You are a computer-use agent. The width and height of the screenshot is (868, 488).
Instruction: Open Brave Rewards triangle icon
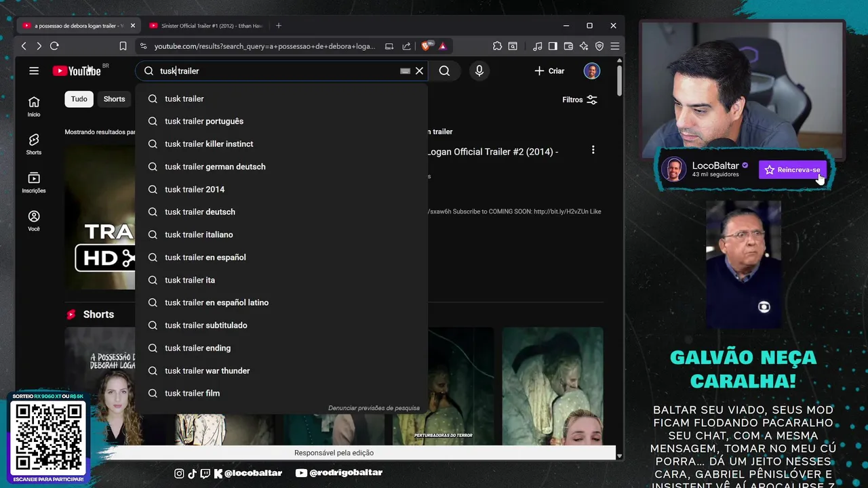(x=442, y=46)
